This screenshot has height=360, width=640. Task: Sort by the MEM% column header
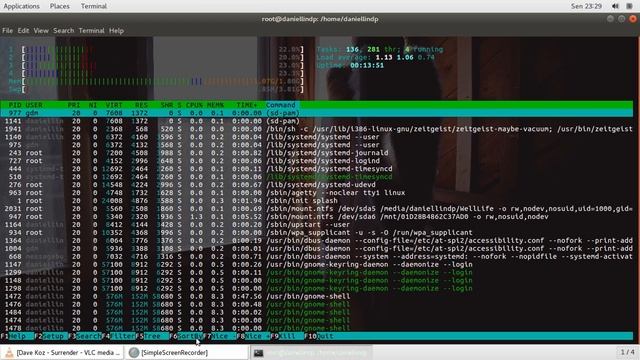(x=215, y=105)
